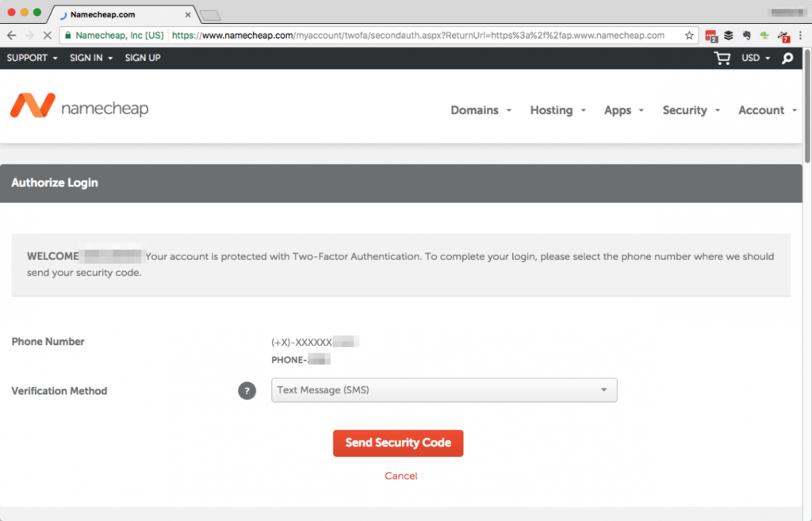Image resolution: width=812 pixels, height=521 pixels.
Task: Go back to the previous page
Action: coord(11,35)
